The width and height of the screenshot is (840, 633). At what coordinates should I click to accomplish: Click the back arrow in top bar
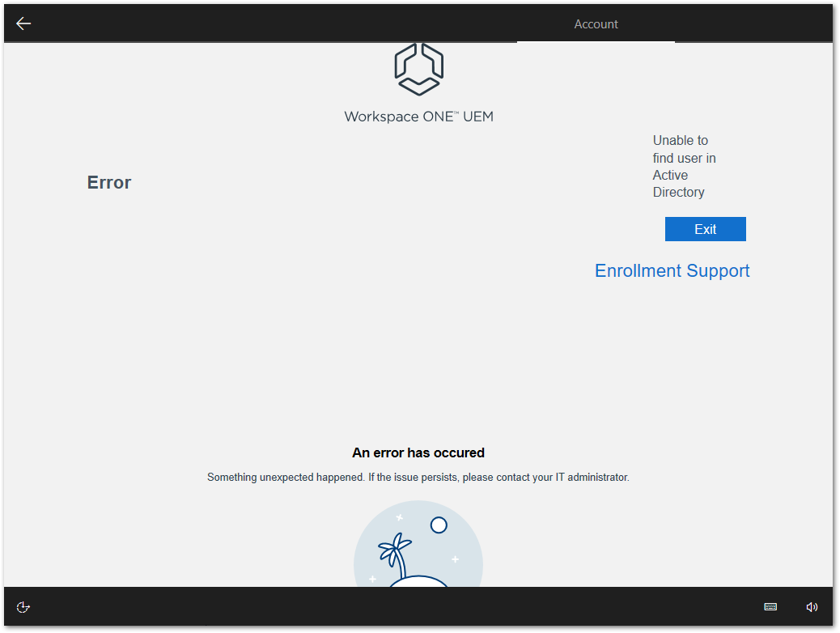[x=23, y=23]
